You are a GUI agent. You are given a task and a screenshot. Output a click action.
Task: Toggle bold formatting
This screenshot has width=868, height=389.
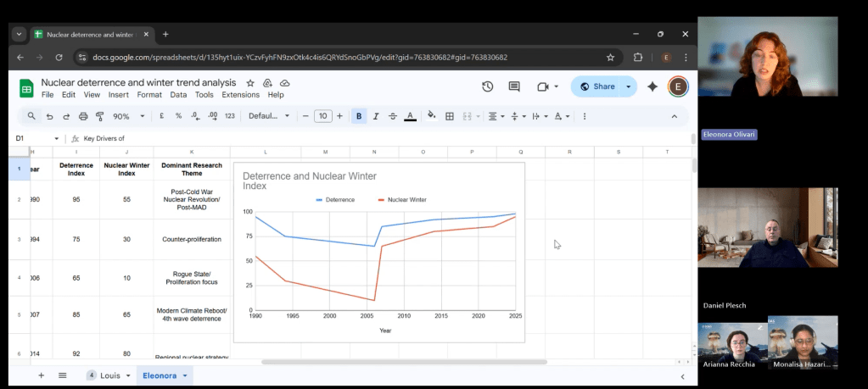[x=359, y=116]
